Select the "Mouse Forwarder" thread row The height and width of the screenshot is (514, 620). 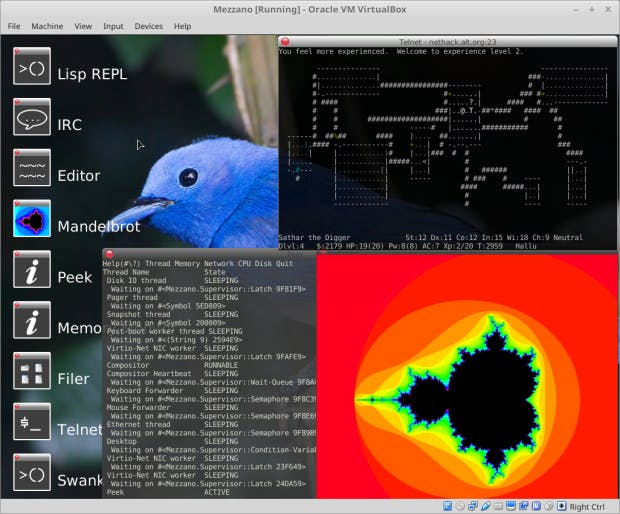172,408
